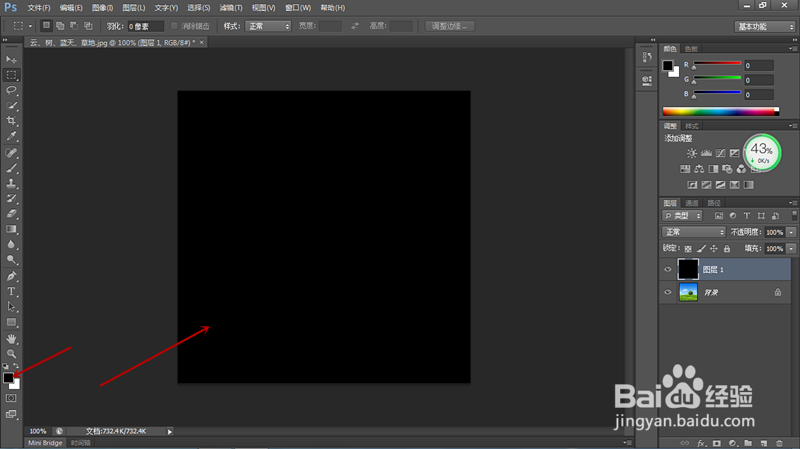The image size is (800, 449).
Task: Select the Spot Healing Brush tool
Action: pyautogui.click(x=11, y=153)
